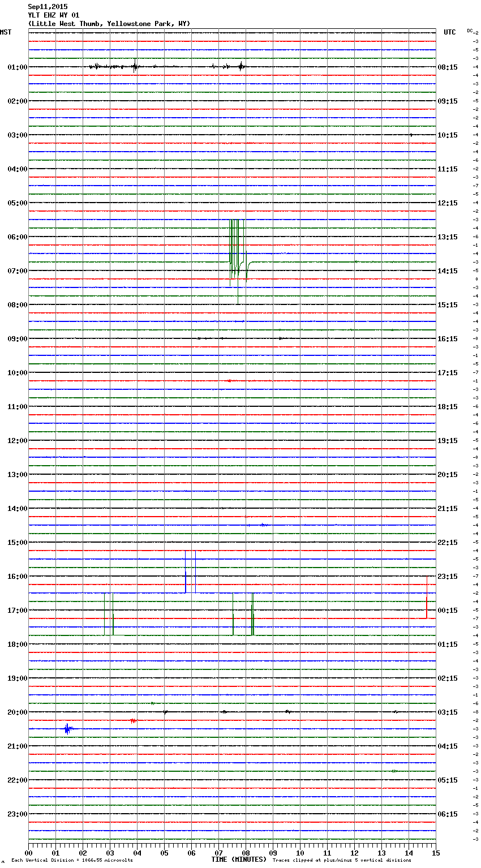Click the 'Traces clipped at plus/minus 5' footnote

coord(342,861)
